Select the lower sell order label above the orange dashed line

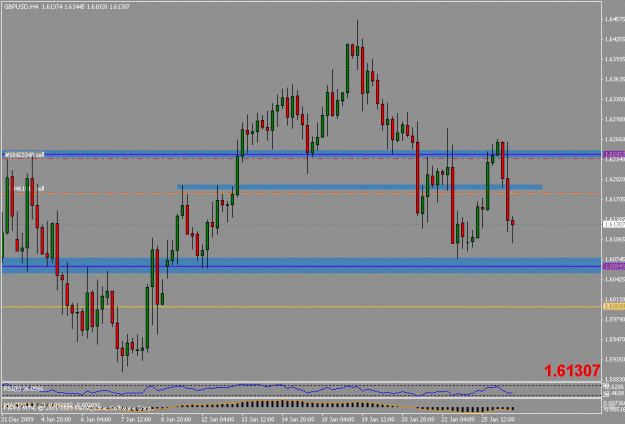pos(26,188)
